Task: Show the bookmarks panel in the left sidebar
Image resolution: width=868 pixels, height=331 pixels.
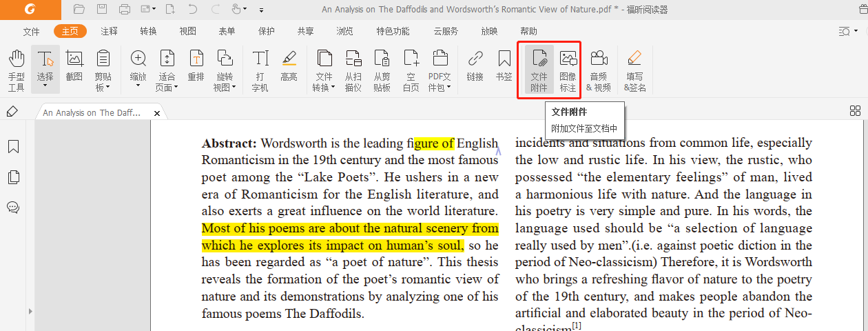Action: click(x=13, y=147)
